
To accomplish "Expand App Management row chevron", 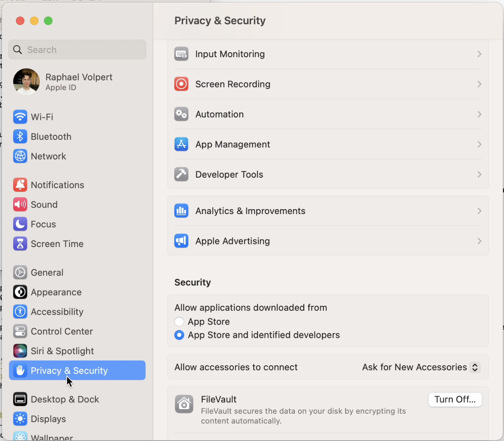I will pyautogui.click(x=479, y=144).
